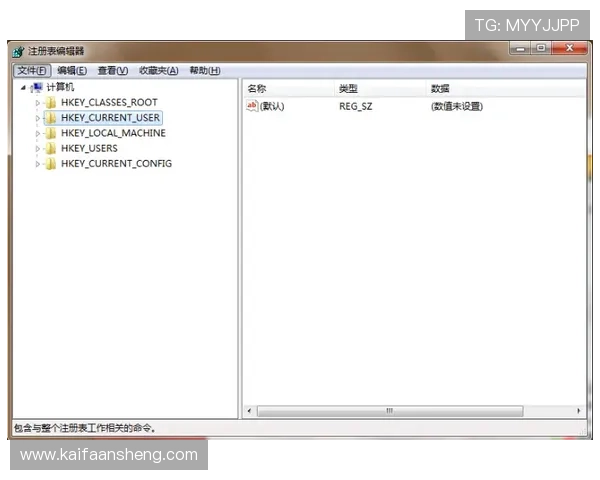Select HKEY_CURRENT_USER key label
Image resolution: width=600 pixels, height=480 pixels.
110,118
